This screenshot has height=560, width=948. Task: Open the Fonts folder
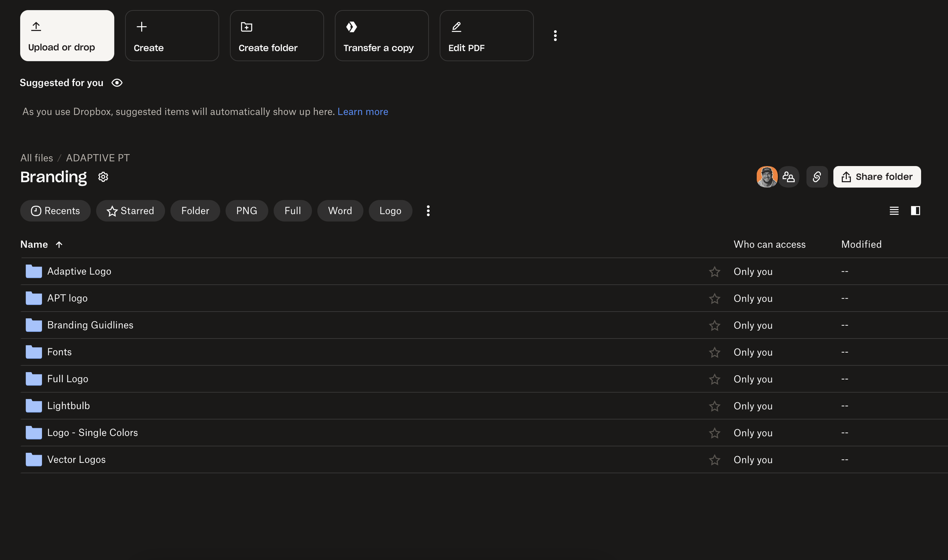tap(59, 352)
